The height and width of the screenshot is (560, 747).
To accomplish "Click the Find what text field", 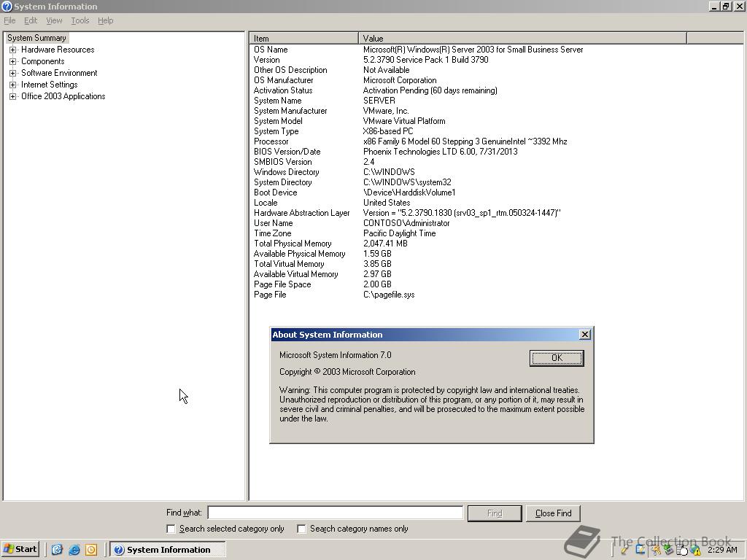I will (x=336, y=513).
